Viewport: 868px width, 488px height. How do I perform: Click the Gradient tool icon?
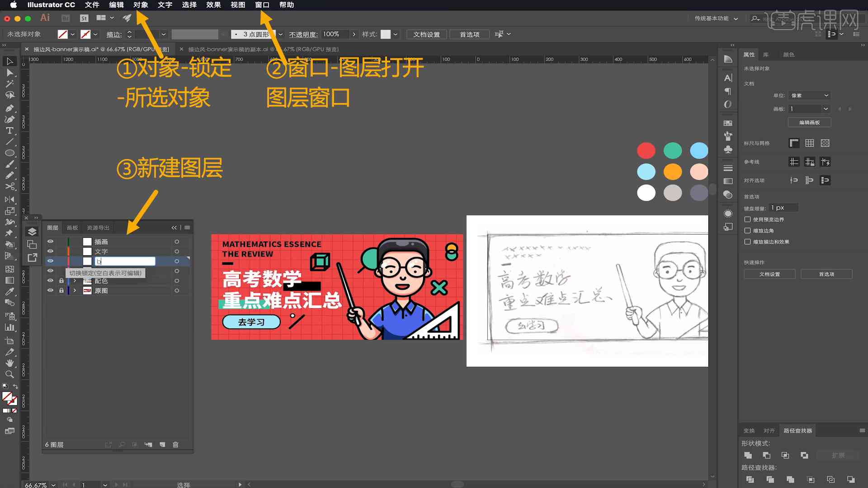click(8, 280)
